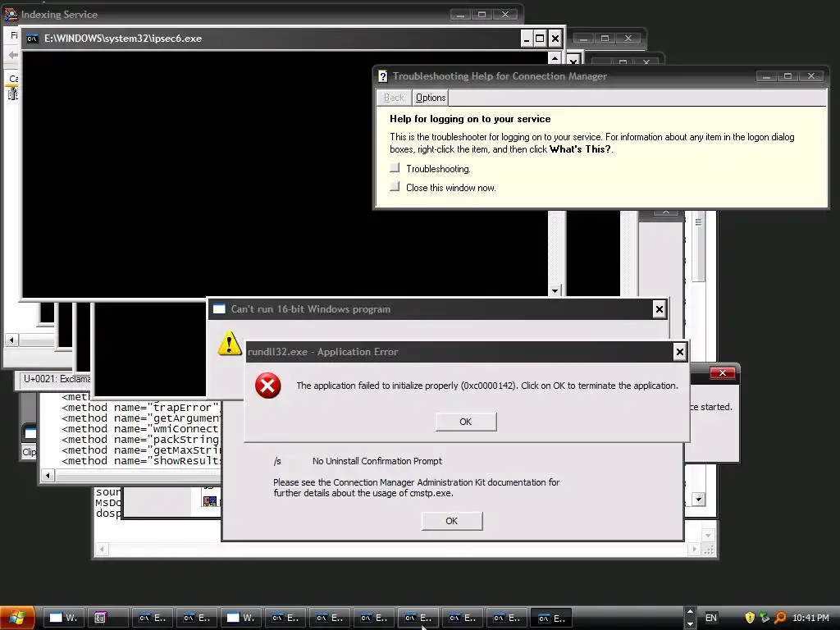Image resolution: width=840 pixels, height=630 pixels.
Task: Click the right scroll arrow of the bottom white window
Action: (x=695, y=549)
